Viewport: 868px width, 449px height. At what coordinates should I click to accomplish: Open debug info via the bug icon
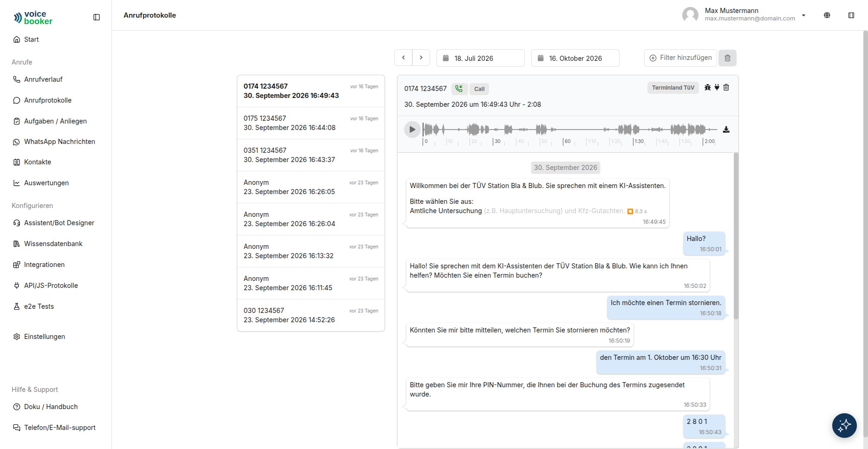click(x=707, y=87)
